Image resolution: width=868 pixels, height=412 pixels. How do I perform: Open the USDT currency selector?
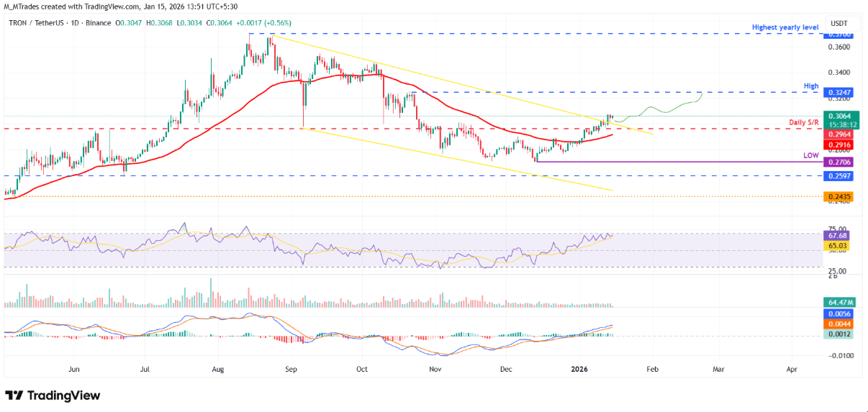click(x=838, y=23)
